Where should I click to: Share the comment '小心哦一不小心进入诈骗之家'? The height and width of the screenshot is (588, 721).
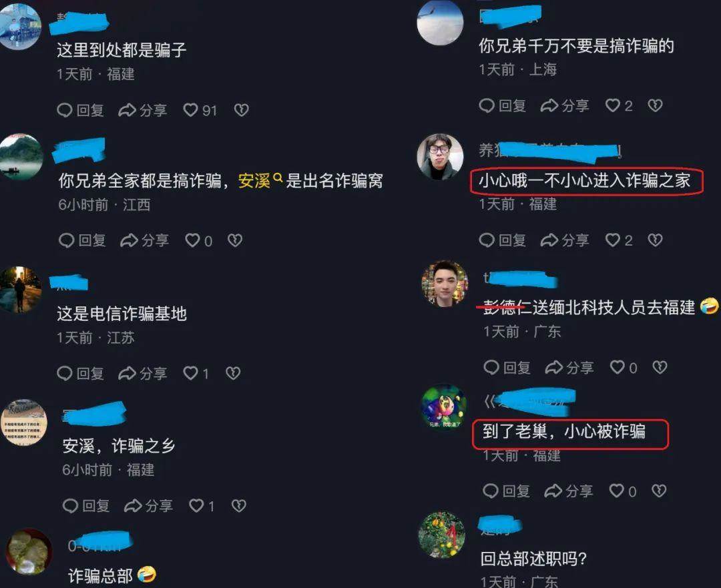pos(565,240)
